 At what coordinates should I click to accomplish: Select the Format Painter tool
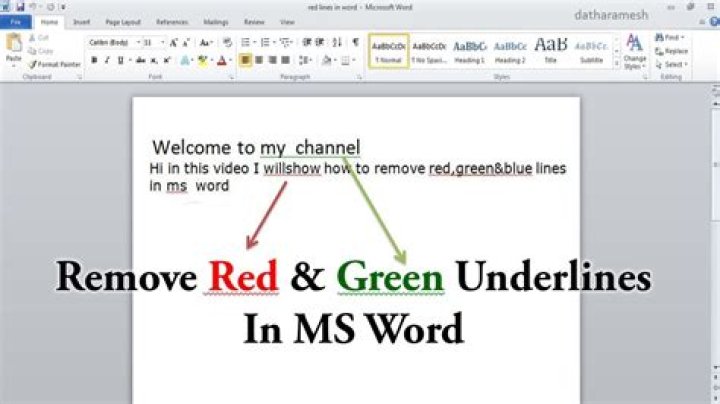pyautogui.click(x=57, y=64)
